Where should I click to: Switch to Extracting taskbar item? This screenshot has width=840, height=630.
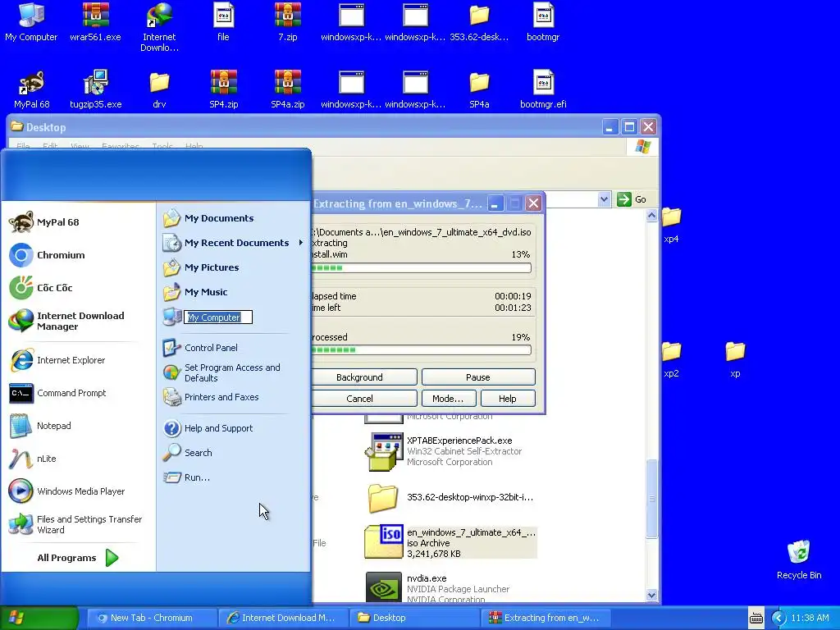[x=546, y=618]
